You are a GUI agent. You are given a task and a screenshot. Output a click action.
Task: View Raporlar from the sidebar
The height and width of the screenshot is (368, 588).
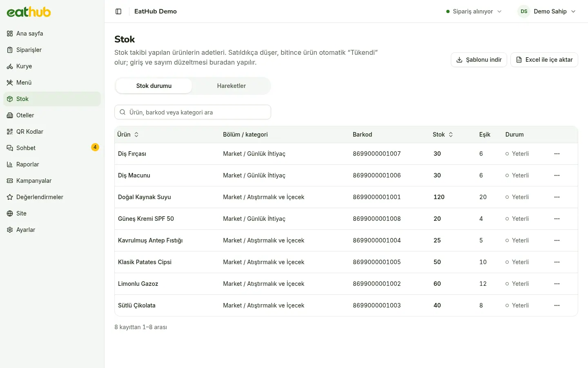pos(52,164)
